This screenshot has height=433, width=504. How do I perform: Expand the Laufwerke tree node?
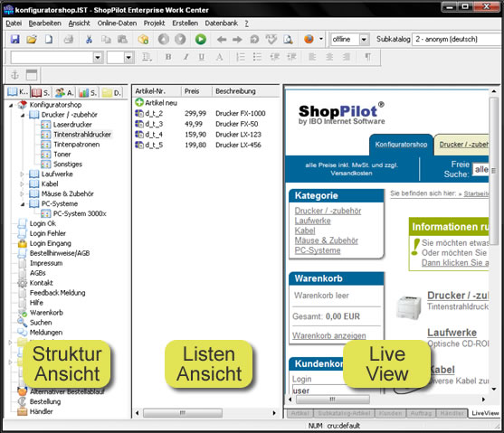coord(22,174)
